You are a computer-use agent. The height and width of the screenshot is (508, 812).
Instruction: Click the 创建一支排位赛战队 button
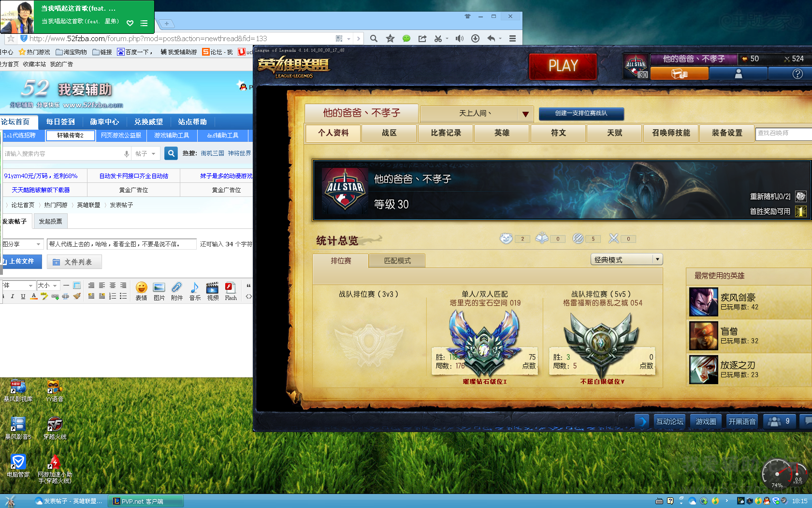point(581,113)
